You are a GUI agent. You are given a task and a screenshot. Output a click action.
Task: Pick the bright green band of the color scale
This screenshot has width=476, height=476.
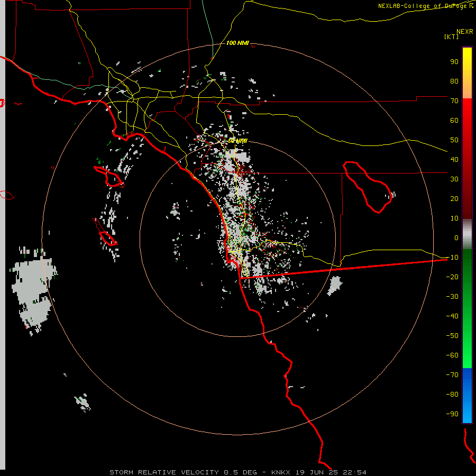467,349
